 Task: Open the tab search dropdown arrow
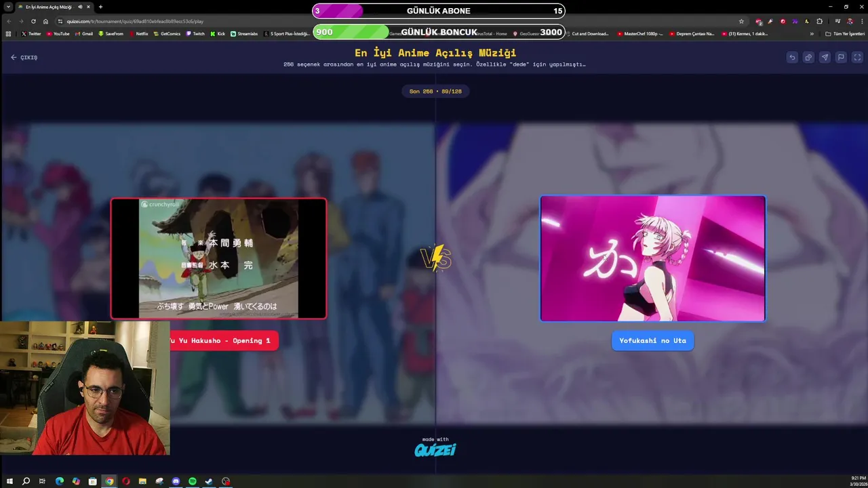(8, 7)
